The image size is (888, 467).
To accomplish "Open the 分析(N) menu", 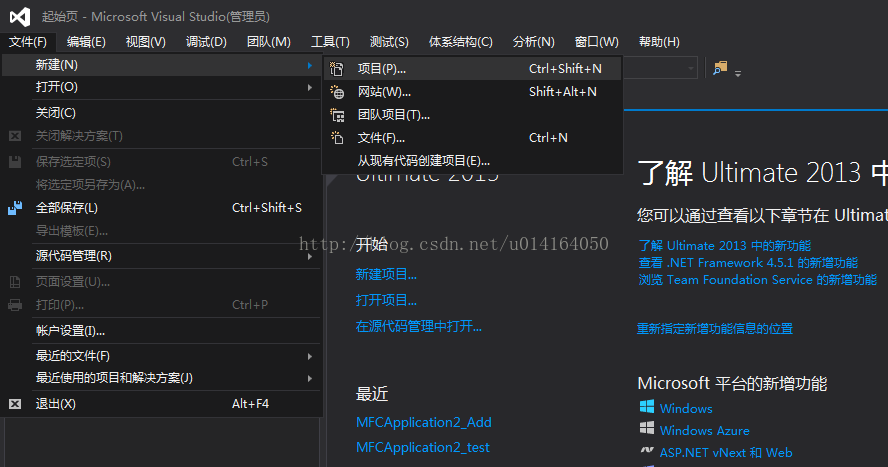I will (x=533, y=42).
